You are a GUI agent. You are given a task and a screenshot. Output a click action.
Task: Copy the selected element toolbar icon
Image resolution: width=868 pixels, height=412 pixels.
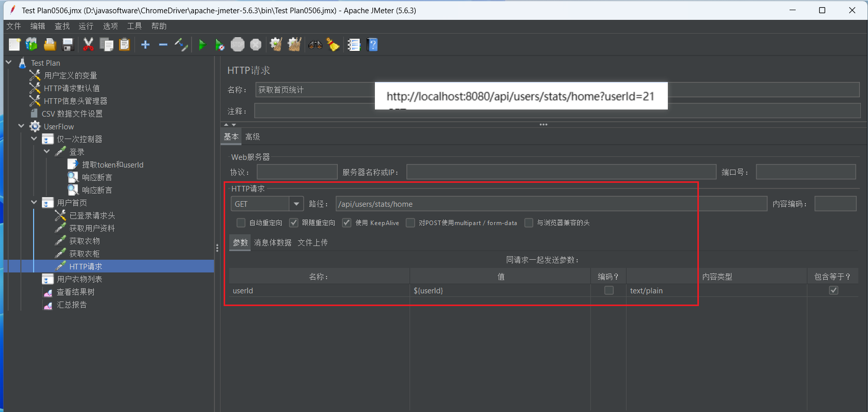point(106,45)
